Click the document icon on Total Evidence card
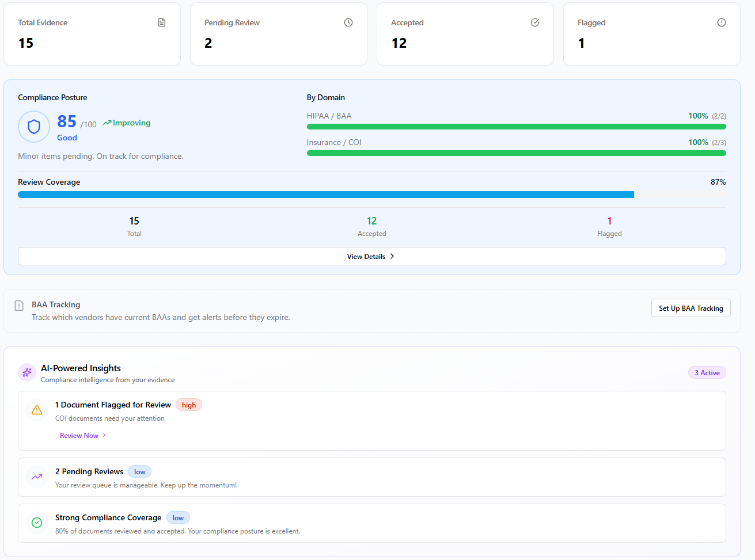The image size is (755, 560). [x=162, y=22]
